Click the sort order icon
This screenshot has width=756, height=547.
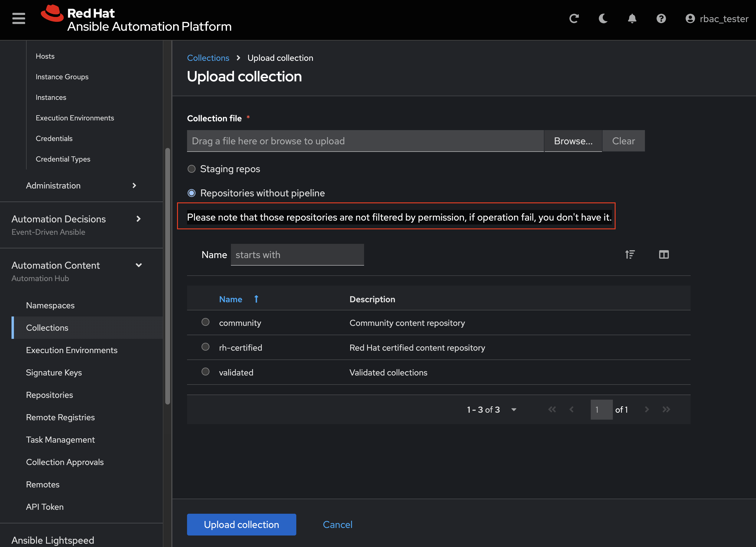click(x=630, y=254)
